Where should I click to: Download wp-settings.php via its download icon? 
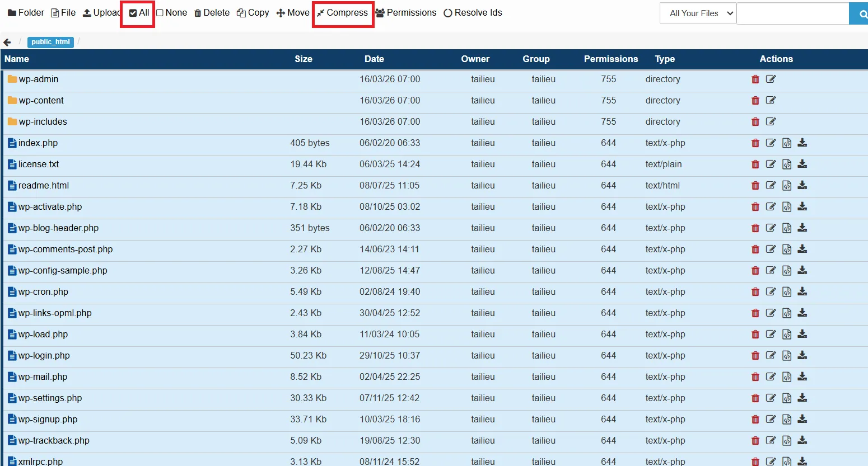pyautogui.click(x=802, y=398)
